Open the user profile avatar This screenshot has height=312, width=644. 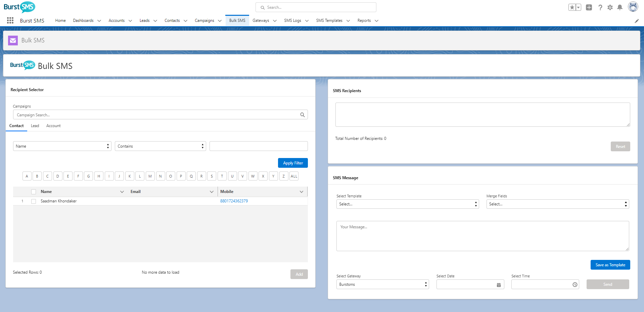point(633,7)
